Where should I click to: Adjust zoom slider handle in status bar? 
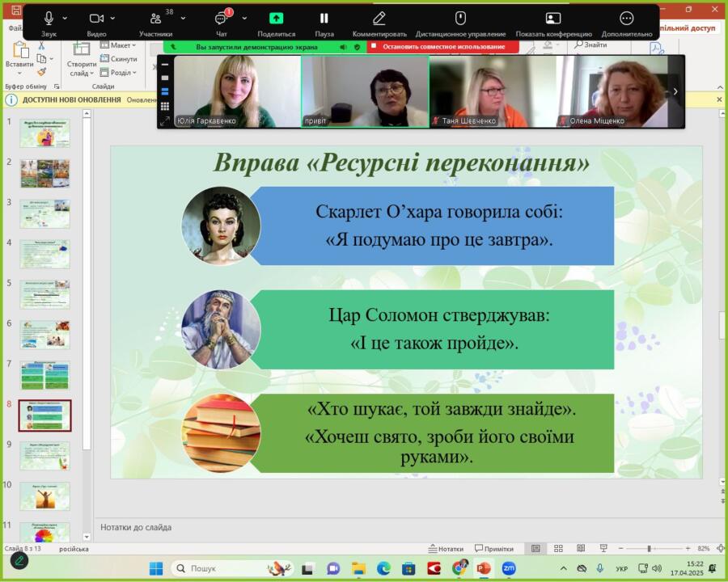649,549
